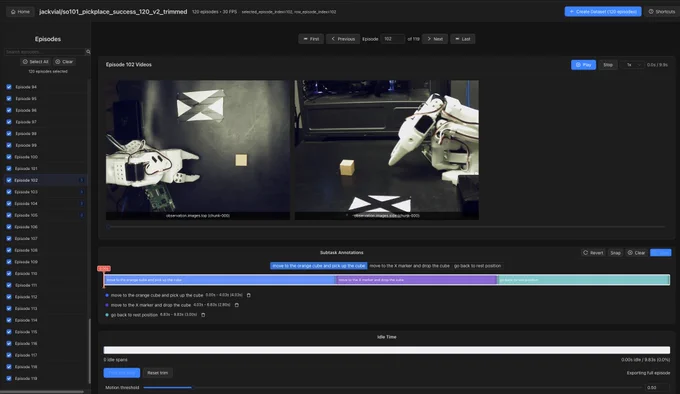Screen dimensions: 680x394
Task: Uncheck the Episode 94 checkbox
Action: tap(9, 87)
